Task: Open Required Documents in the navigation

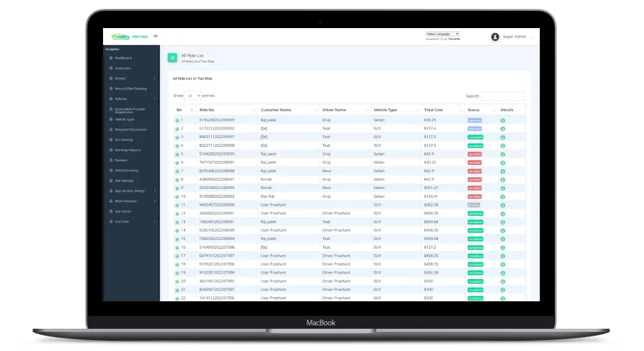Action: point(131,130)
